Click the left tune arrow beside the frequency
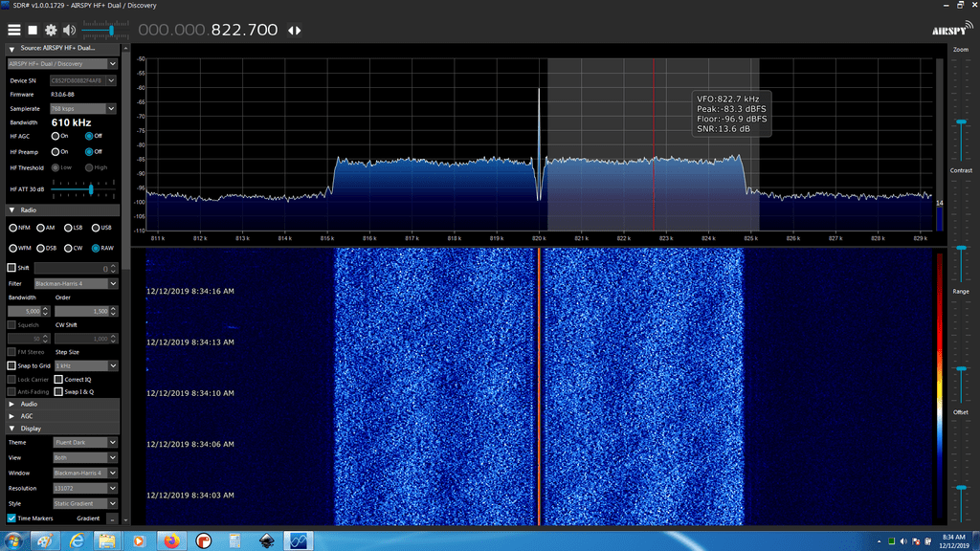Image resolution: width=980 pixels, height=551 pixels. 289,30
